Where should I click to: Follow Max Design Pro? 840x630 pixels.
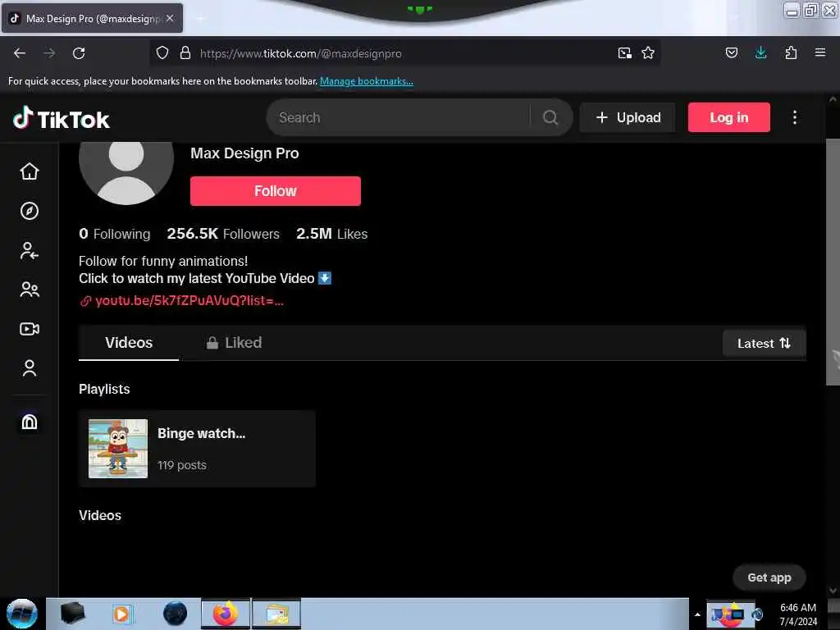(x=276, y=190)
